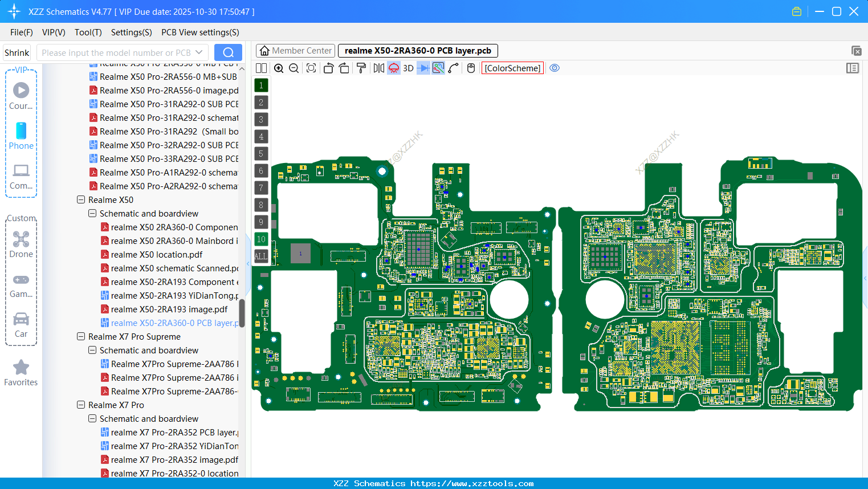Toggle the eye visibility icon
This screenshot has height=489, width=868.
pos(555,68)
